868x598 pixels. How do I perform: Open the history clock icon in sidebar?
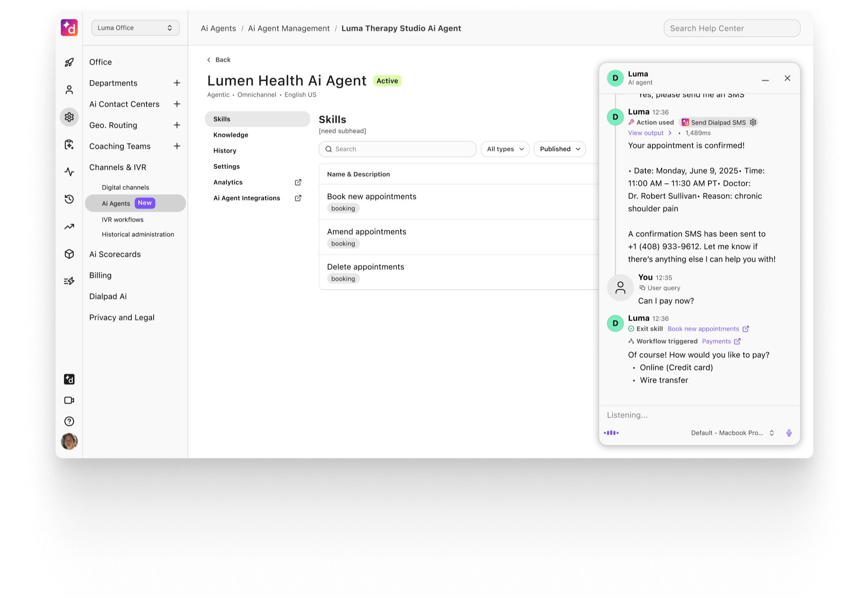(x=69, y=199)
